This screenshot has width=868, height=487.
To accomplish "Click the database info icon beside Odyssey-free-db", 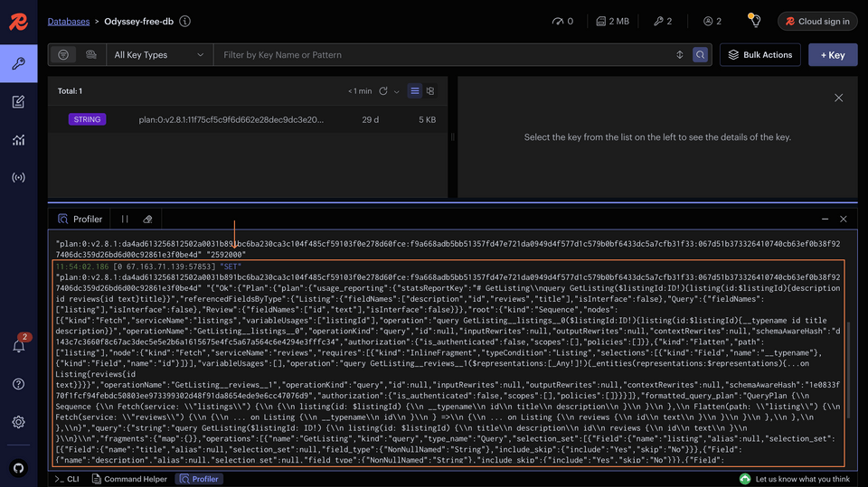I will [x=184, y=21].
